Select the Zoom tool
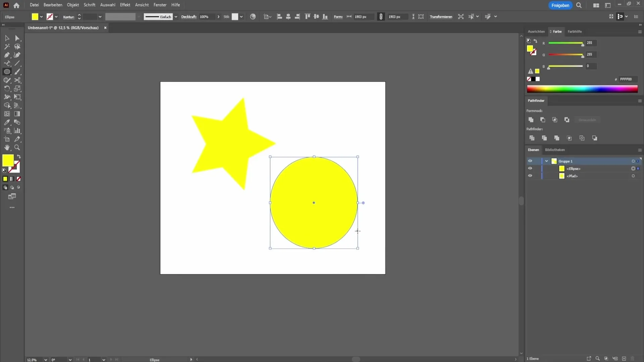Image resolution: width=644 pixels, height=362 pixels. (17, 147)
